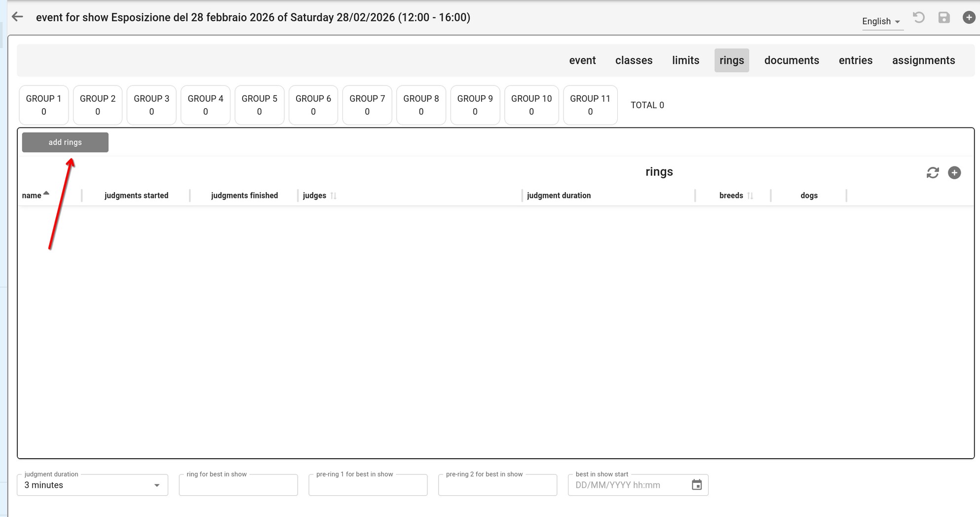Click the save floppy disk icon
This screenshot has height=517, width=980.
(944, 18)
